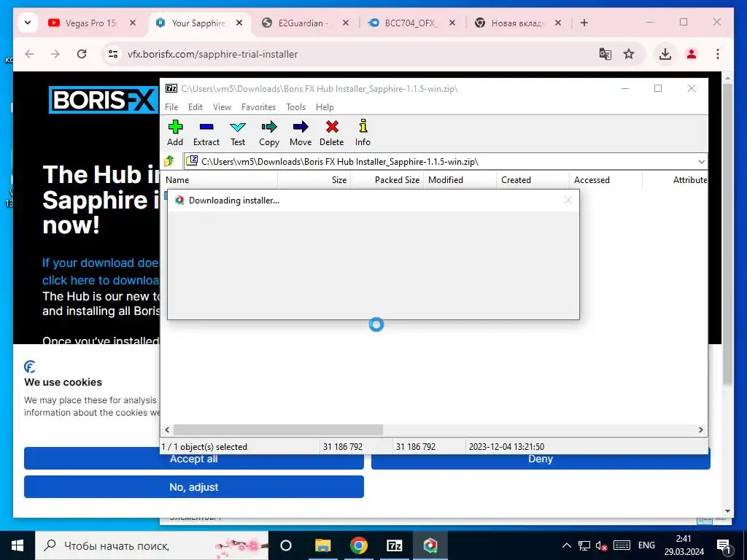This screenshot has width=747, height=560.
Task: Open archive Info in 7-Zip toolbar
Action: [363, 133]
